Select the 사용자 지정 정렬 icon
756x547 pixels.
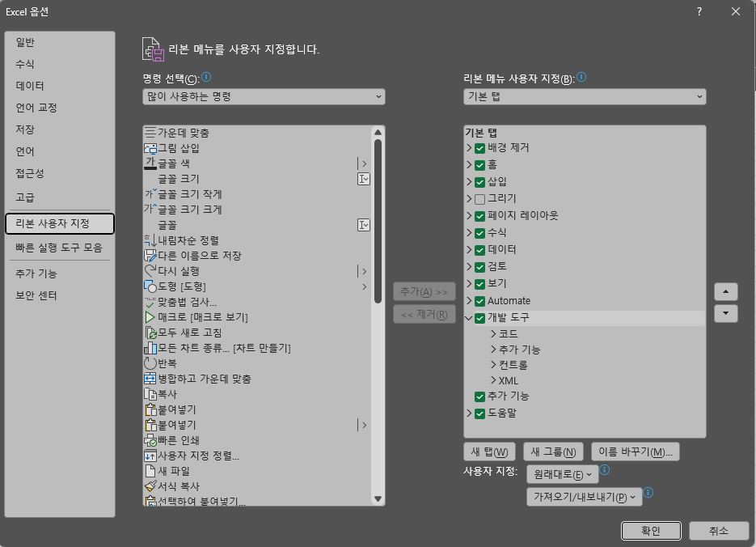click(x=150, y=456)
